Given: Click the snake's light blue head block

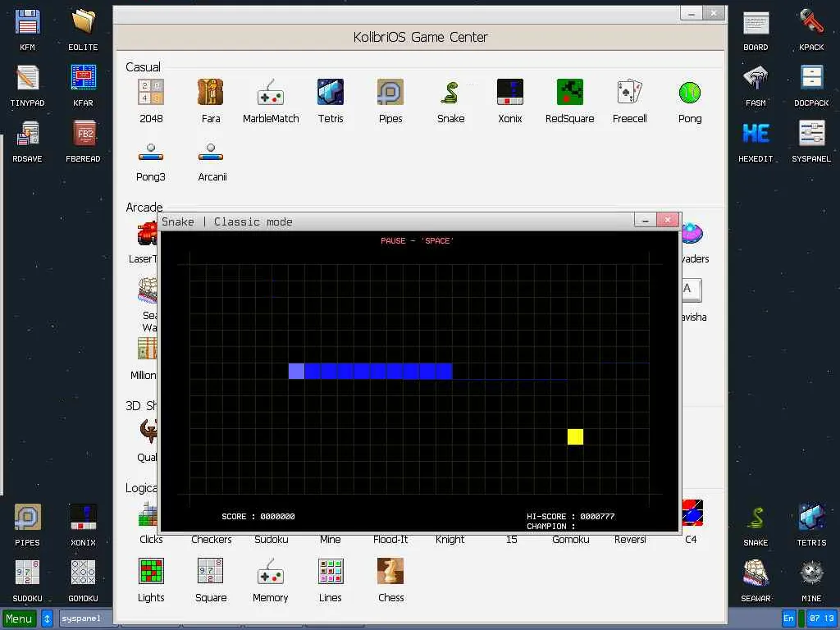Looking at the screenshot, I should coord(296,371).
